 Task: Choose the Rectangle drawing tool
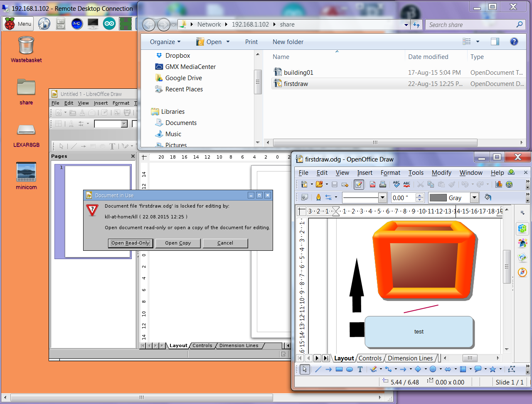coord(339,369)
